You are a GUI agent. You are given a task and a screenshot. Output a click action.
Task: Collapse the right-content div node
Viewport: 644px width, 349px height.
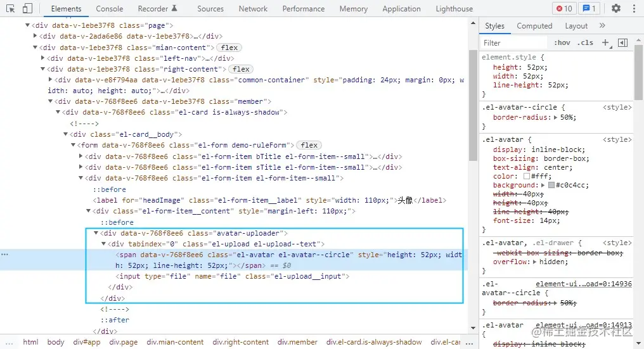click(42, 69)
